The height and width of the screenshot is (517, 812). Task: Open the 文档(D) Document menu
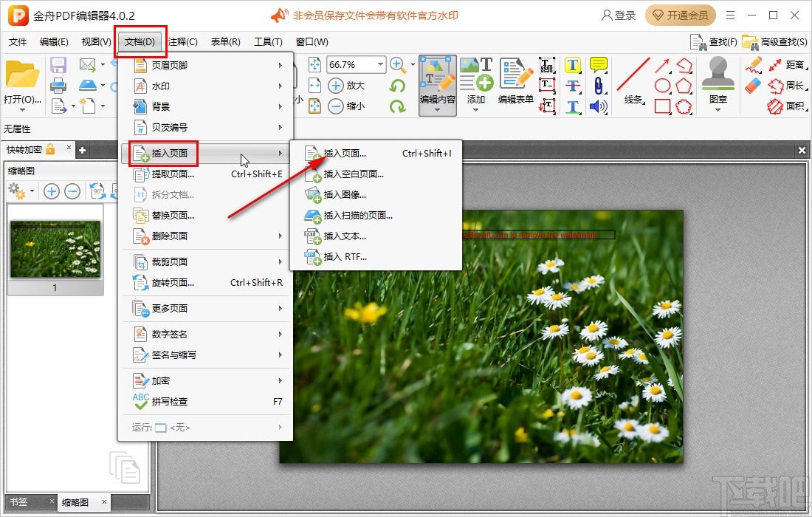[140, 42]
